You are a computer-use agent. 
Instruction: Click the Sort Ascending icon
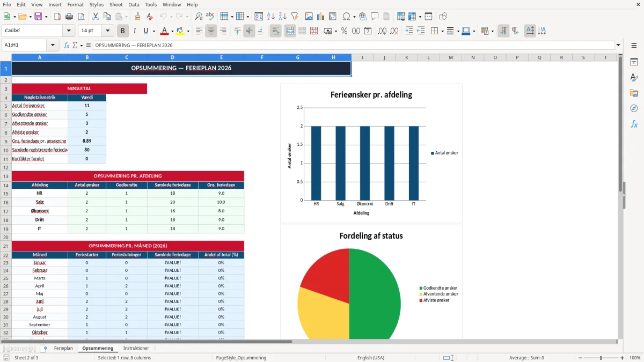271,17
